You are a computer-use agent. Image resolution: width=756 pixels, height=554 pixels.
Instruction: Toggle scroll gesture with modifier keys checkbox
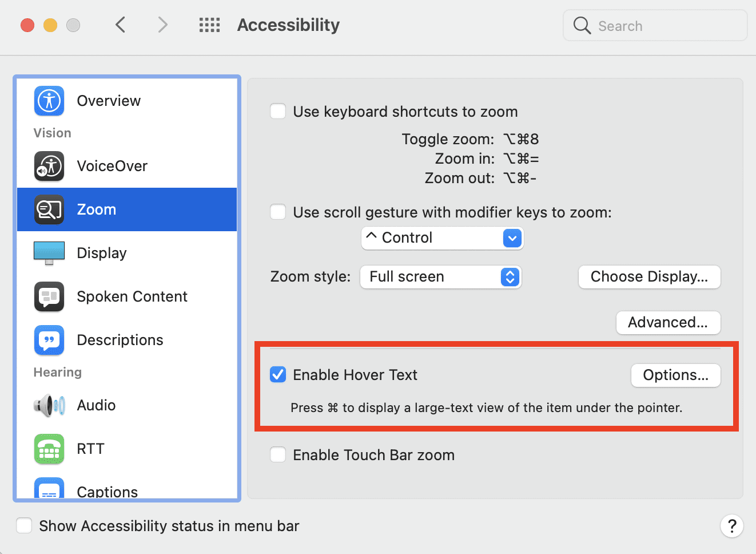278,212
